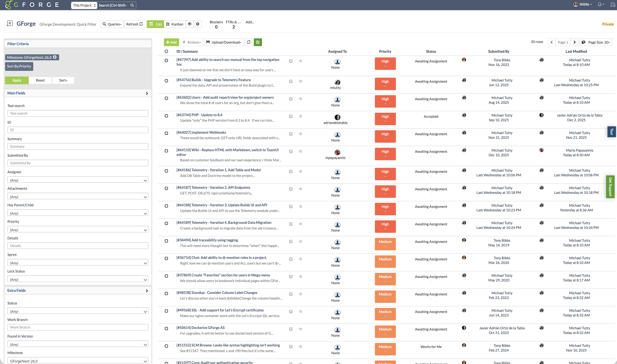Open tracker settings gear icon

pyautogui.click(x=198, y=24)
